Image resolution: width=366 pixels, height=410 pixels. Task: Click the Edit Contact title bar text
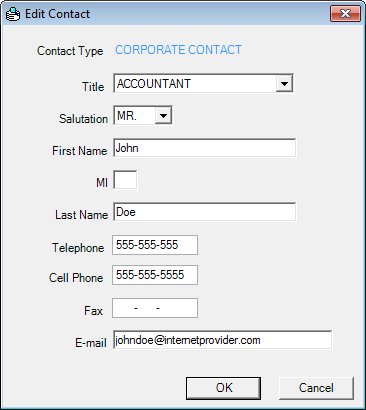(x=57, y=14)
